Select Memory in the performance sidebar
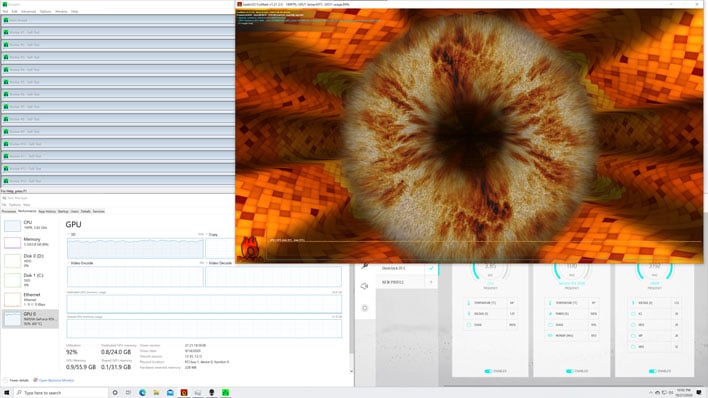Image resolution: width=708 pixels, height=398 pixels. click(x=30, y=242)
